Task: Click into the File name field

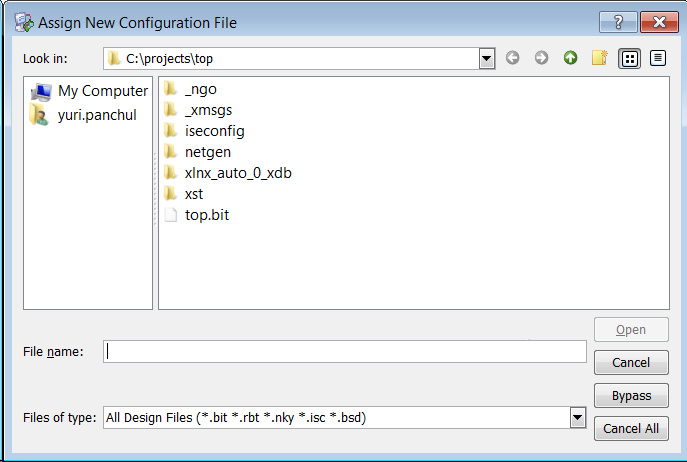Action: [x=345, y=351]
